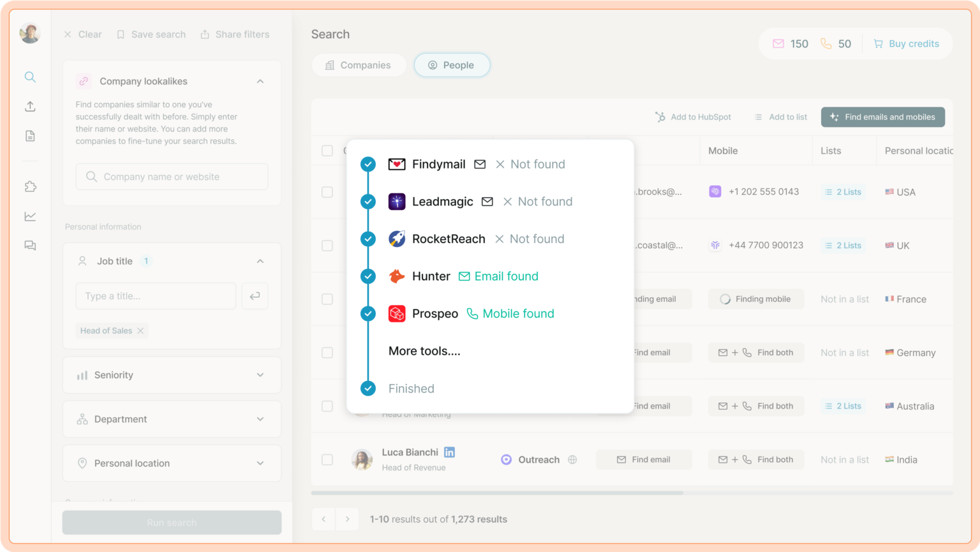
Task: Open integrations via the puzzle piece icon
Action: (x=29, y=186)
